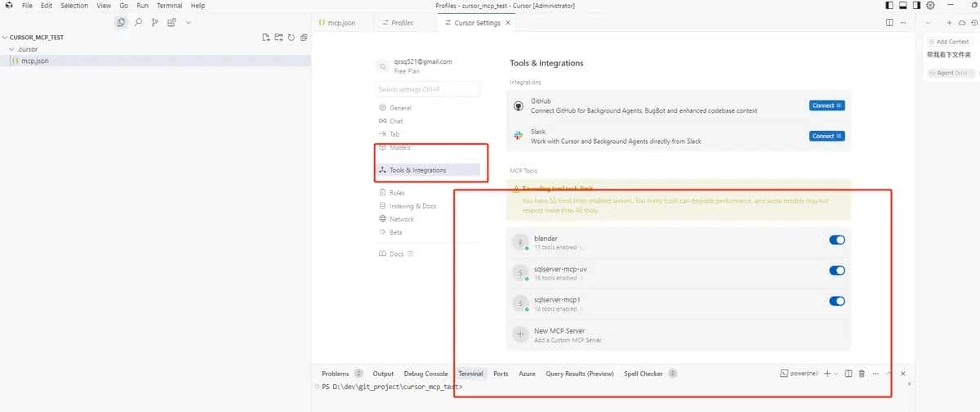Turn off sqlserver-mcp-uv server toggle
The image size is (980, 412).
tap(836, 271)
